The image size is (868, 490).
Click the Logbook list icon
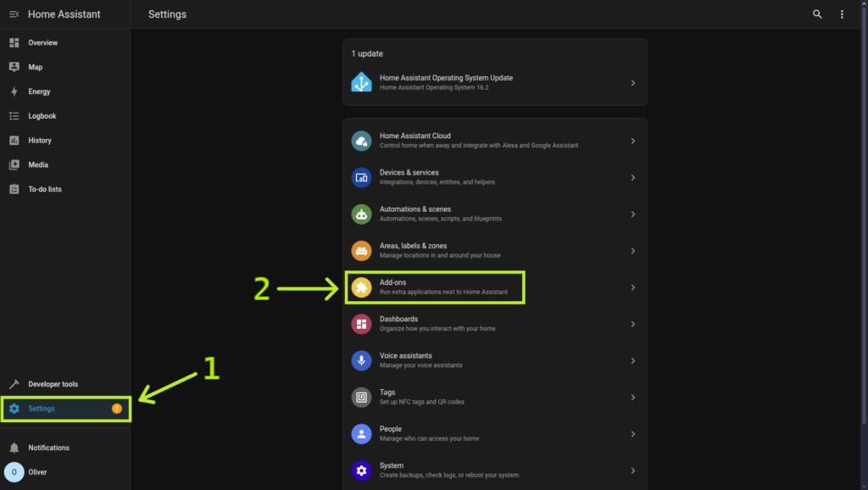click(14, 115)
